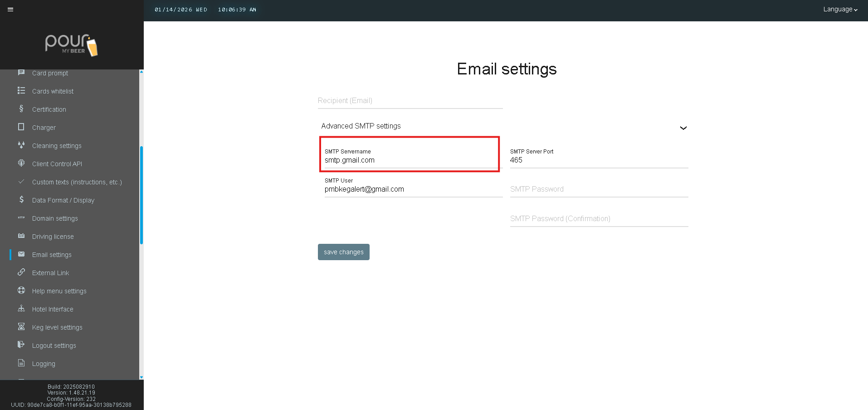The width and height of the screenshot is (868, 410).
Task: Click the Keg level settings hourglass icon
Action: click(21, 327)
